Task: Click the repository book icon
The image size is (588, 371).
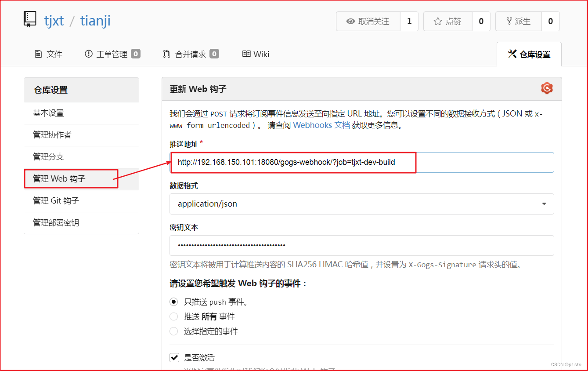Action: click(30, 20)
